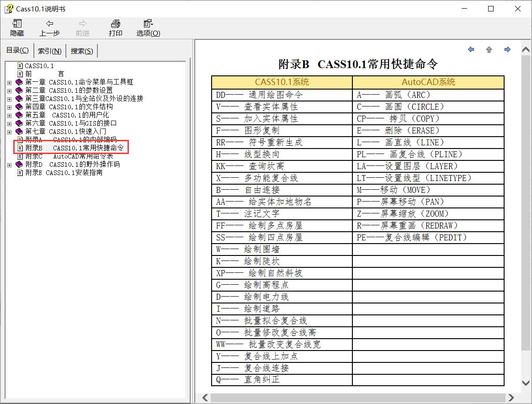Click the horizontal scrollbar right arrow

[x=511, y=398]
